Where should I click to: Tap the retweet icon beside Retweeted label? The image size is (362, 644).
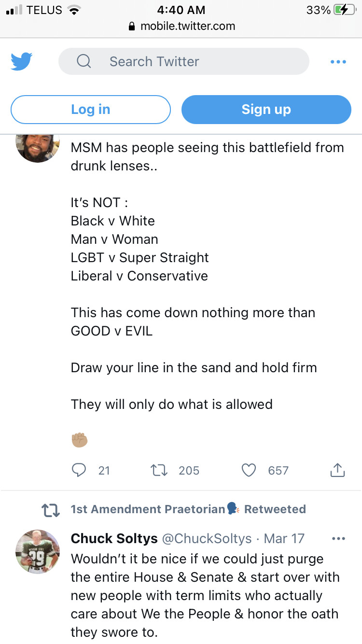[x=51, y=510]
